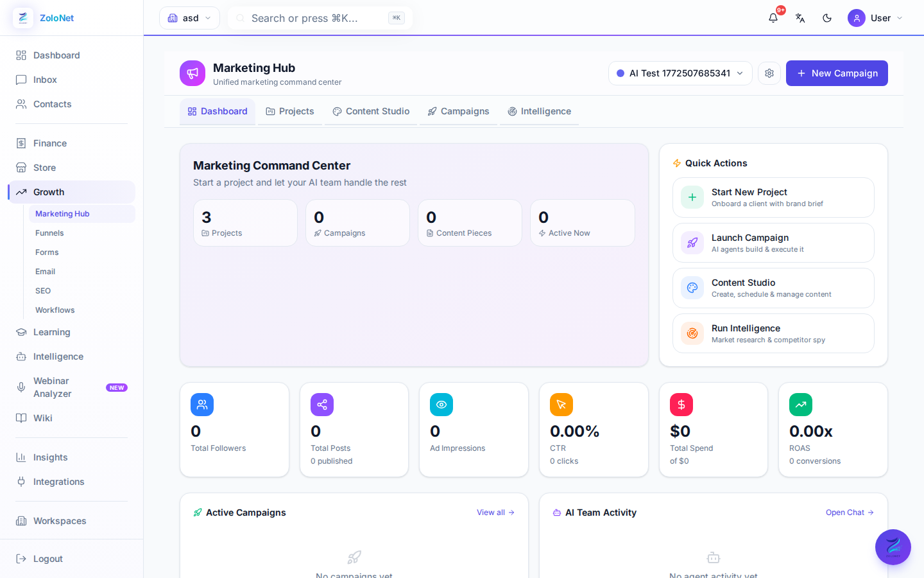The width and height of the screenshot is (924, 578).
Task: Open Forms under Growth
Action: tap(82, 252)
